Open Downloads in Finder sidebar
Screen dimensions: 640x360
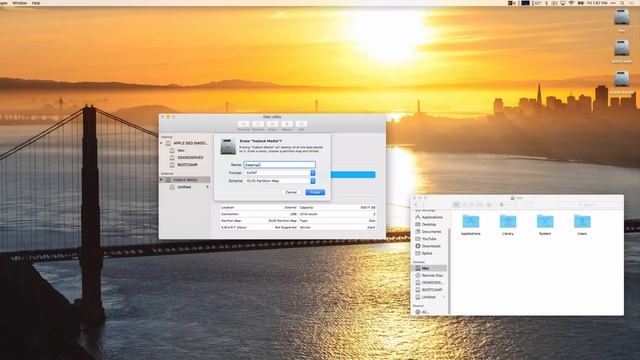pyautogui.click(x=429, y=246)
